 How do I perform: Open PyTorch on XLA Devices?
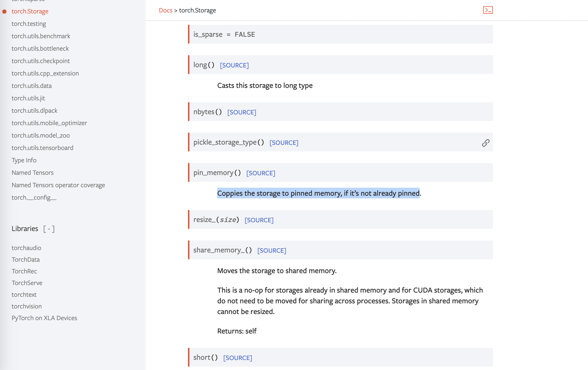(x=44, y=318)
